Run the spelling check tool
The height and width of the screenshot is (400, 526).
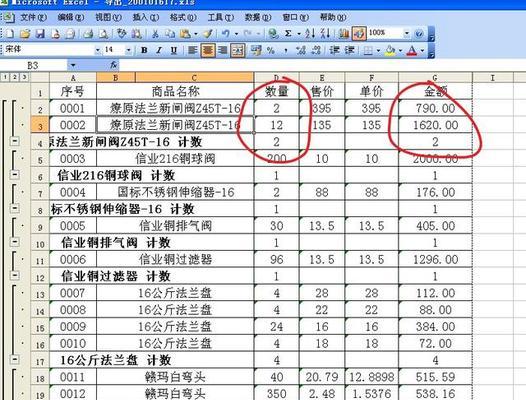pyautogui.click(x=121, y=34)
